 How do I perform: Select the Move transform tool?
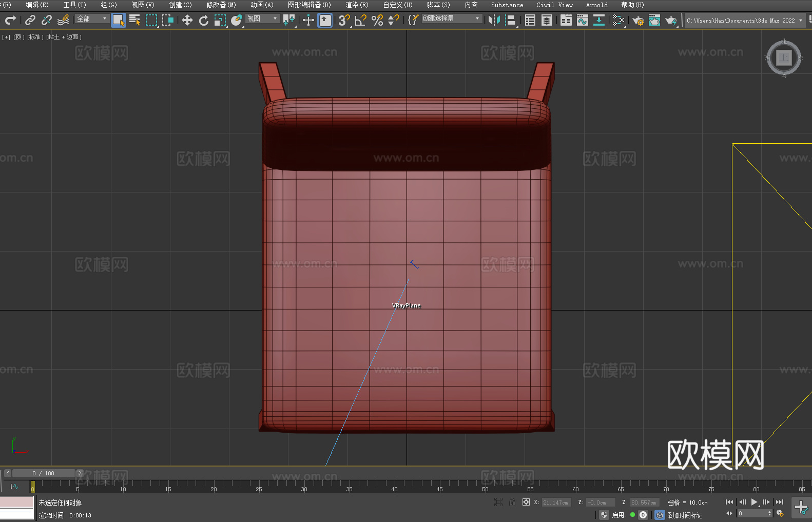click(x=187, y=20)
